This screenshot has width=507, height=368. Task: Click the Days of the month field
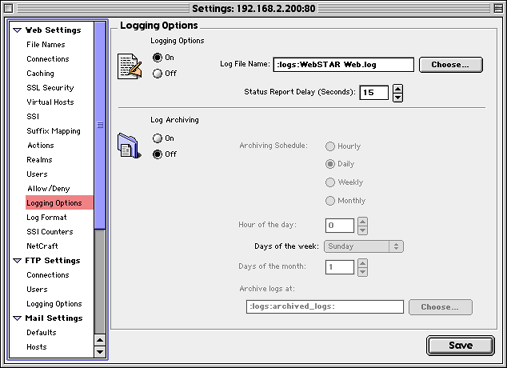coord(339,267)
